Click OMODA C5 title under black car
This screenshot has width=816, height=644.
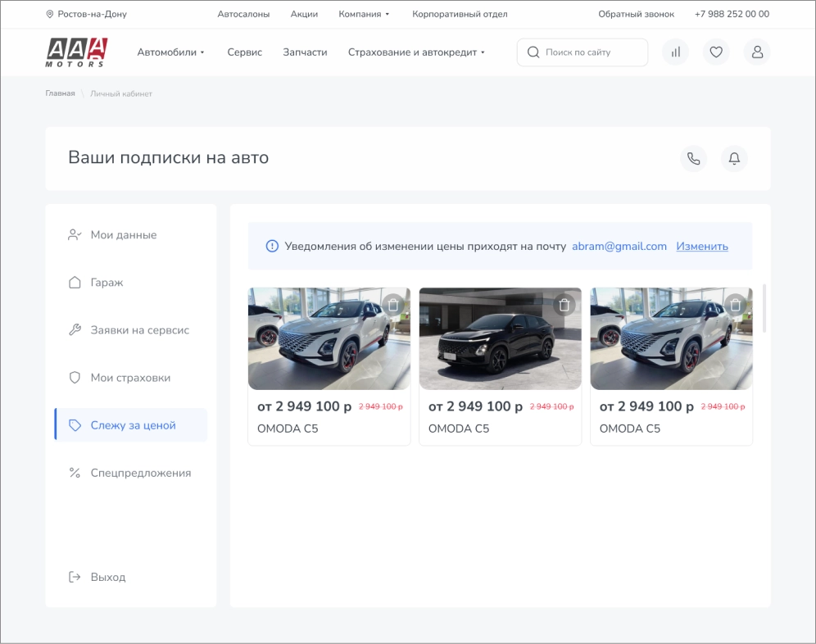(459, 429)
